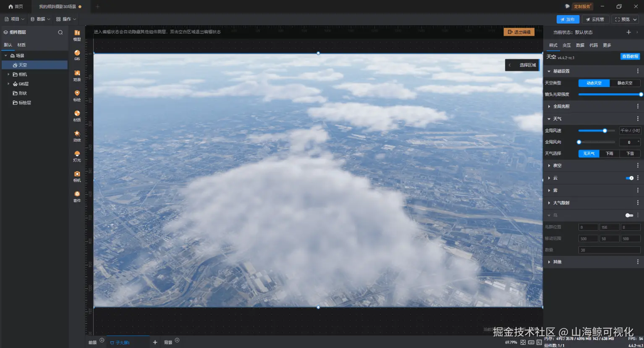Toggle the 鸟 (birds) switch on
Screen dimensions: 644x348
tap(629, 215)
